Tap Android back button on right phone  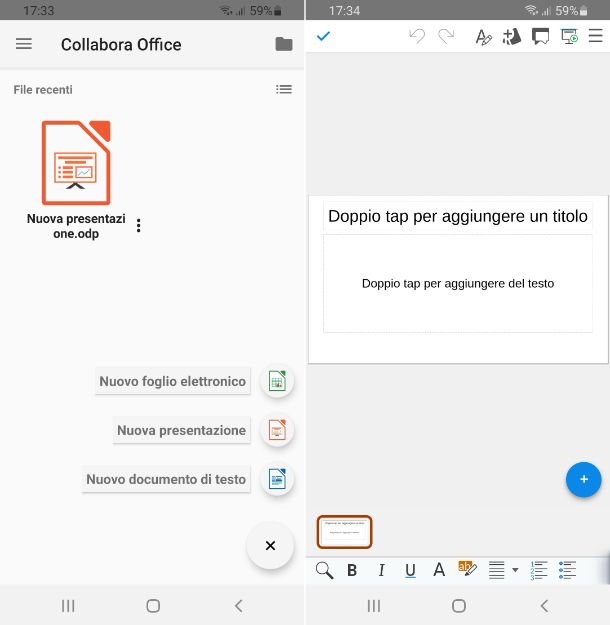[544, 606]
